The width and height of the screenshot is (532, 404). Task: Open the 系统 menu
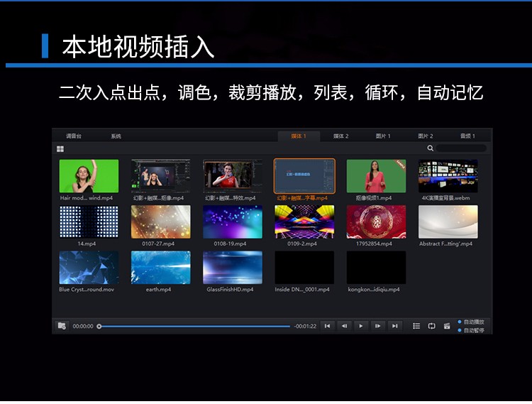pyautogui.click(x=116, y=136)
